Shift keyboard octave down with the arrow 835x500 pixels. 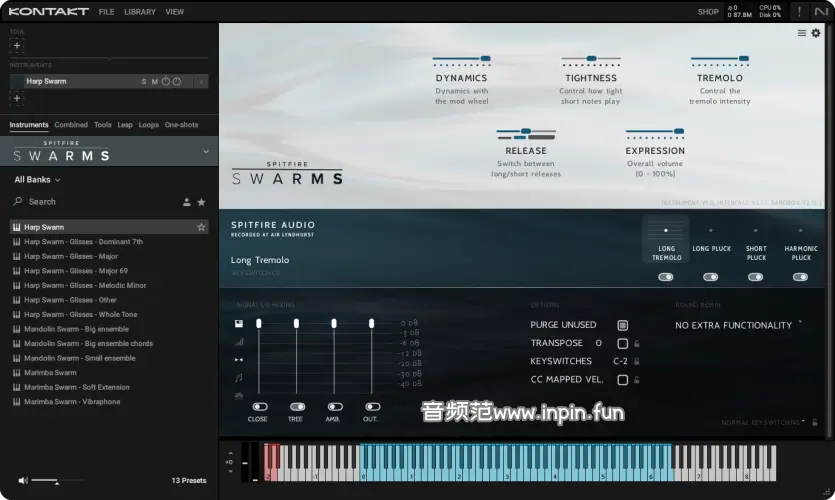(230, 471)
